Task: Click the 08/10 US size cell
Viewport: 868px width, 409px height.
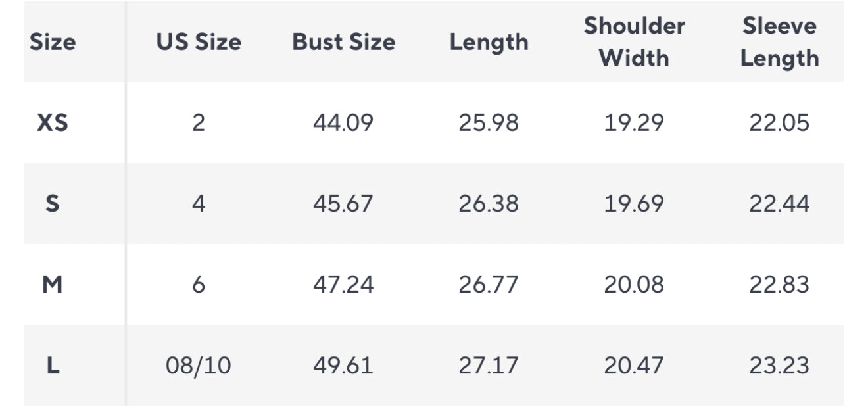Action: tap(199, 366)
